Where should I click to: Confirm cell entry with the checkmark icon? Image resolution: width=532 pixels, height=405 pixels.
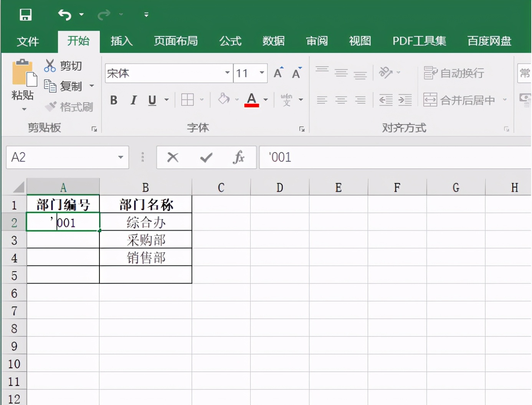click(x=206, y=157)
